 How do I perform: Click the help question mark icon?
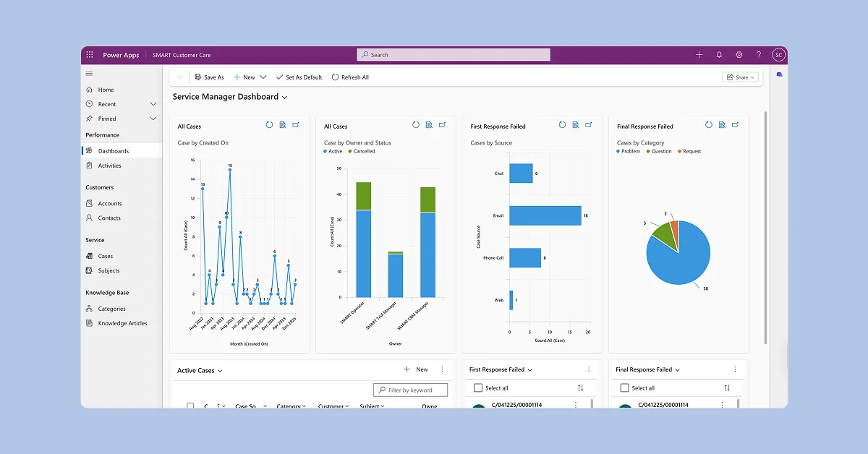[x=758, y=55]
